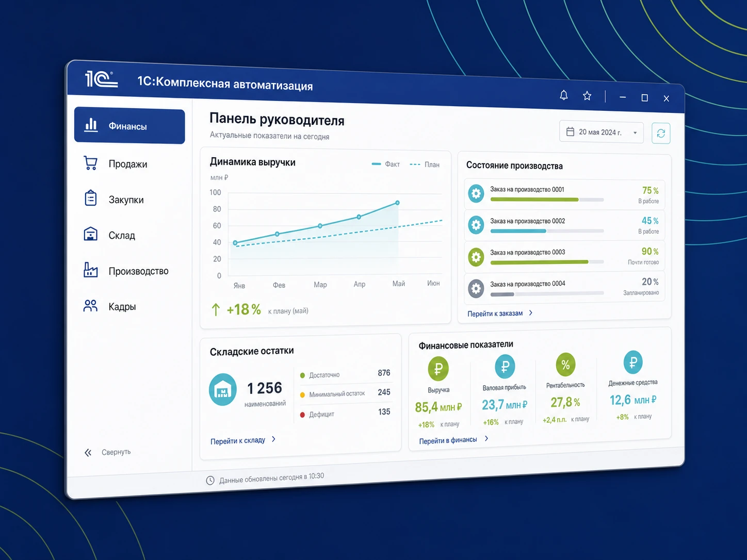Click progress bar of order 0002

coord(547,231)
